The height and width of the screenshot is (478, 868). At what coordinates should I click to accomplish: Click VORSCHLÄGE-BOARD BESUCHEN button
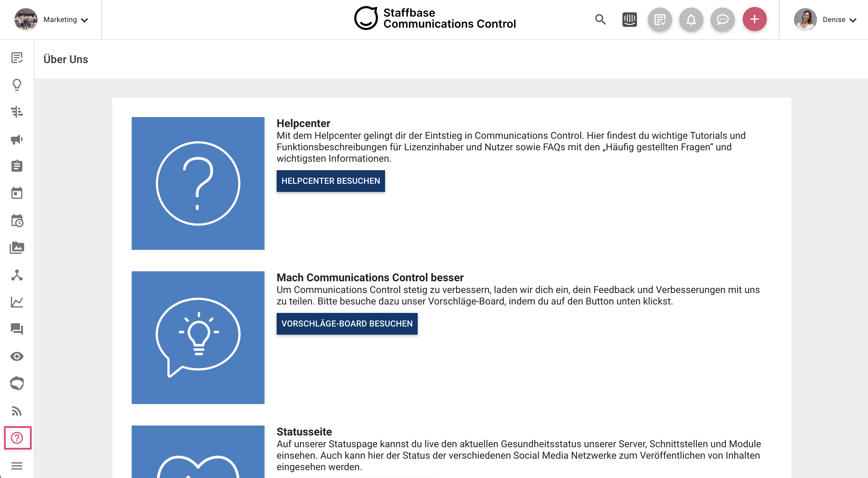[x=347, y=324]
